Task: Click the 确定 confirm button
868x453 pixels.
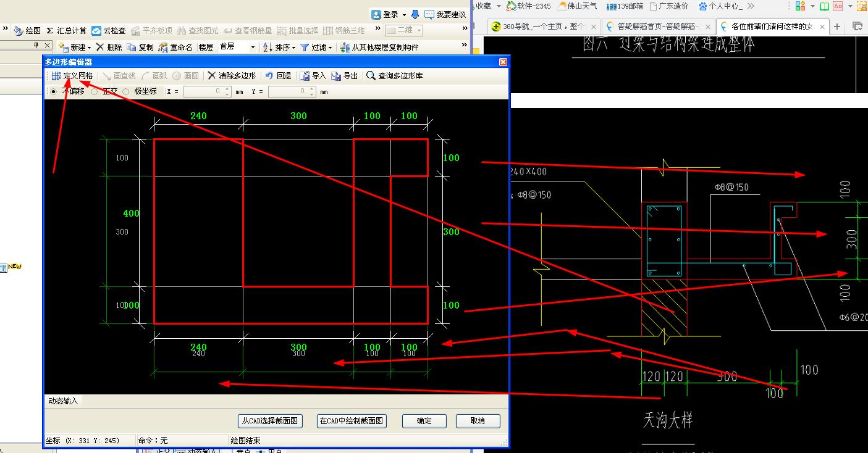Action: pyautogui.click(x=424, y=421)
